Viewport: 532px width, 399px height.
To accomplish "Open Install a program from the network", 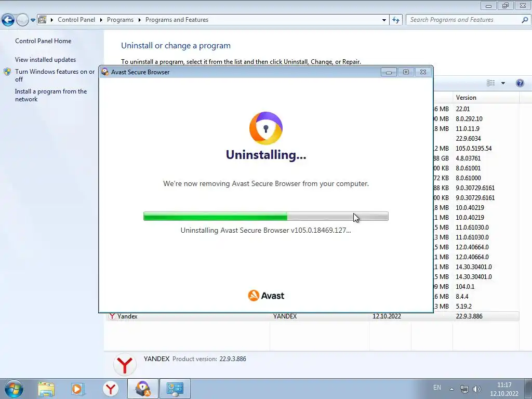I will click(x=51, y=95).
